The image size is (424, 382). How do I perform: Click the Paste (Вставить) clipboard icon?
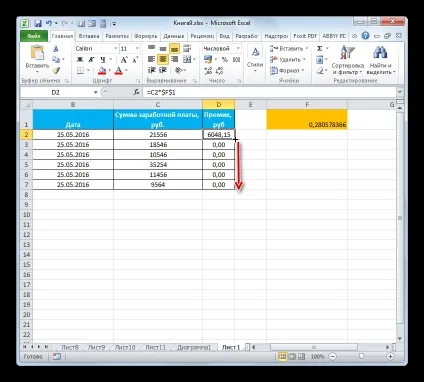coord(37,53)
